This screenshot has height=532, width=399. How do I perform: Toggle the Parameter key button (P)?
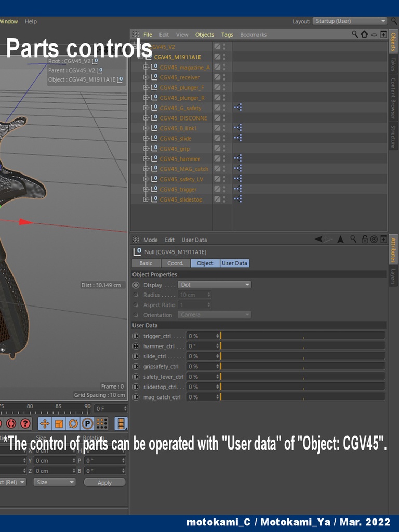point(87,423)
